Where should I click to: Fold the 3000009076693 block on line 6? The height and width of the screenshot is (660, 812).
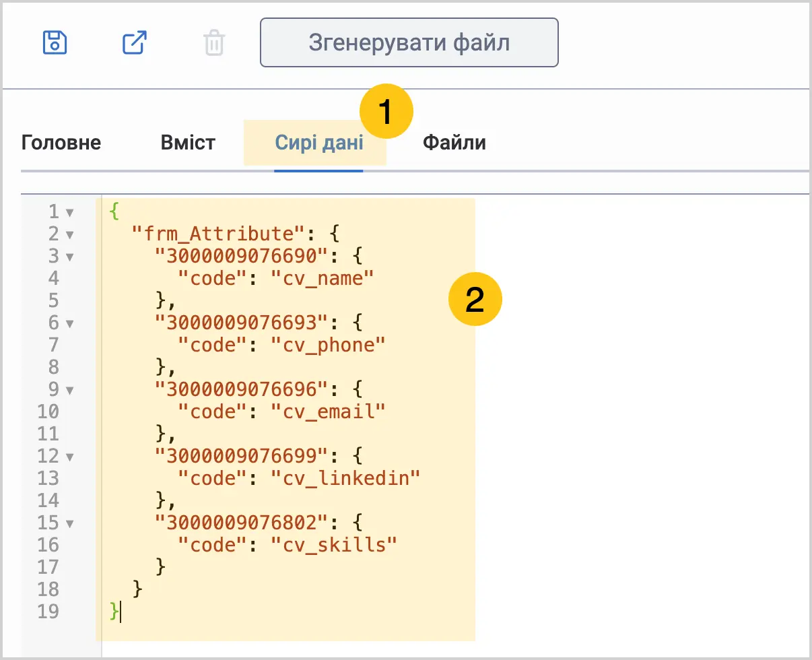tap(69, 323)
